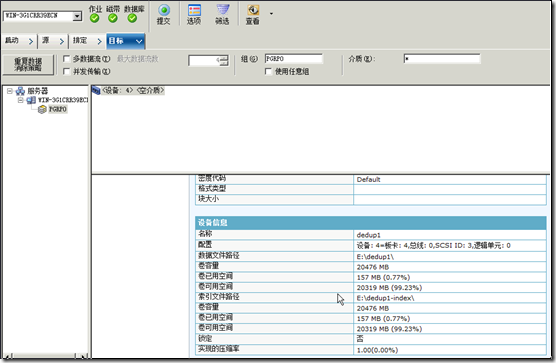
Task: Open the dropdown arrow next to 查看
Action: [x=271, y=14]
